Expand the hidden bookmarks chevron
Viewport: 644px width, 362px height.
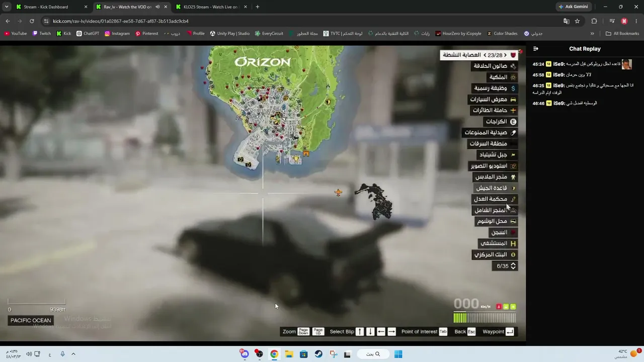tap(592, 34)
